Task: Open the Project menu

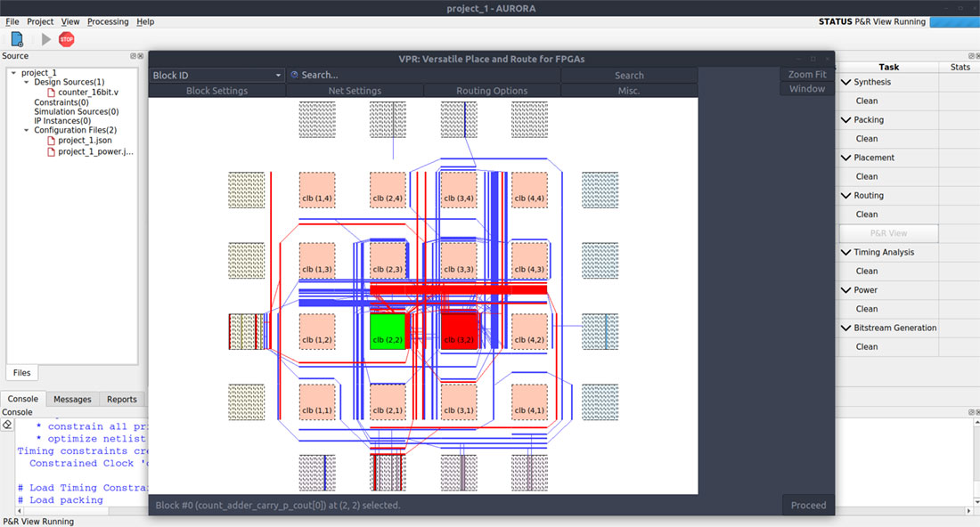Action: point(40,22)
